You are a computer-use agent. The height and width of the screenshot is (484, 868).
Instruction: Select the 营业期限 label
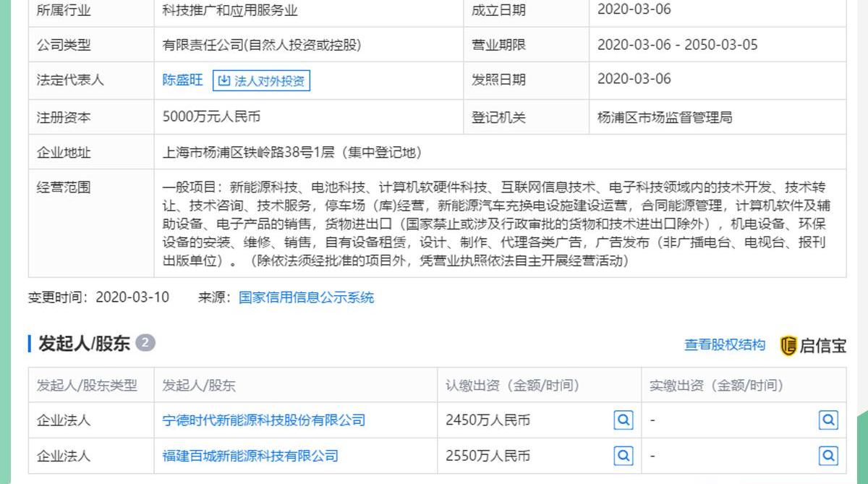[x=499, y=45]
